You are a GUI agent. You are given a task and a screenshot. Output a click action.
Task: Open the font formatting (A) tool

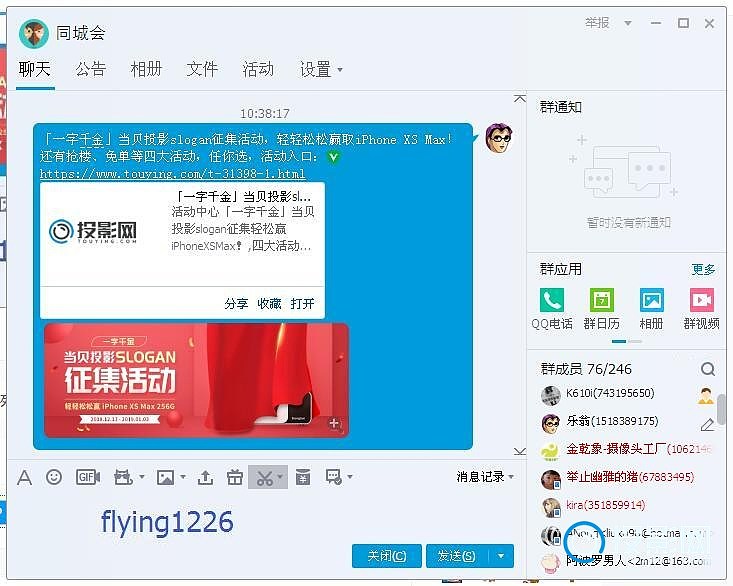pos(24,478)
